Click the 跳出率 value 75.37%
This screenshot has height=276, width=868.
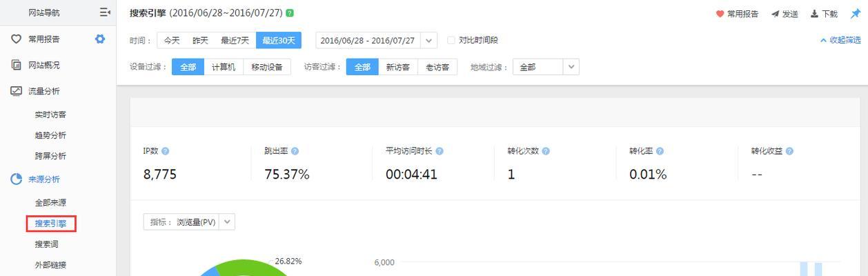pyautogui.click(x=287, y=175)
